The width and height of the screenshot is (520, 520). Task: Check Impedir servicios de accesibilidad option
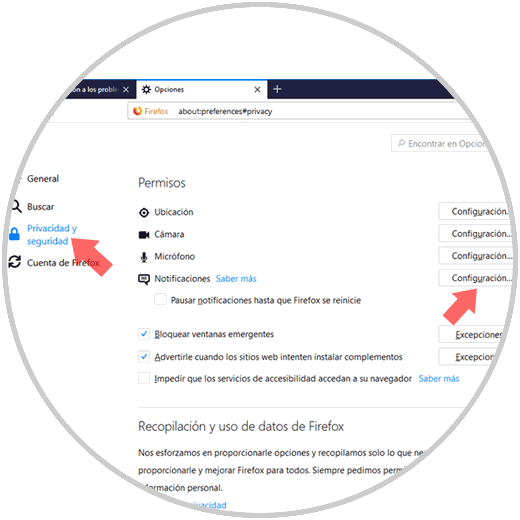[144, 378]
